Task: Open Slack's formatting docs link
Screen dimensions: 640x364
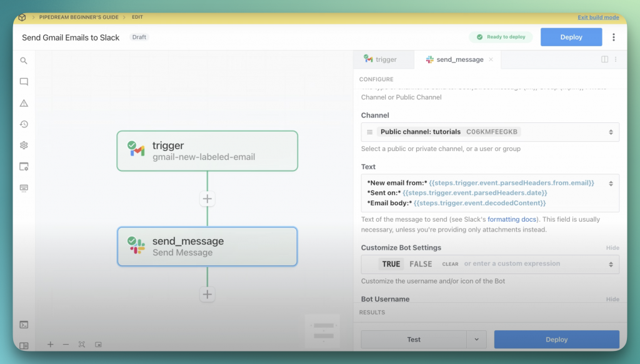Action: click(x=511, y=220)
